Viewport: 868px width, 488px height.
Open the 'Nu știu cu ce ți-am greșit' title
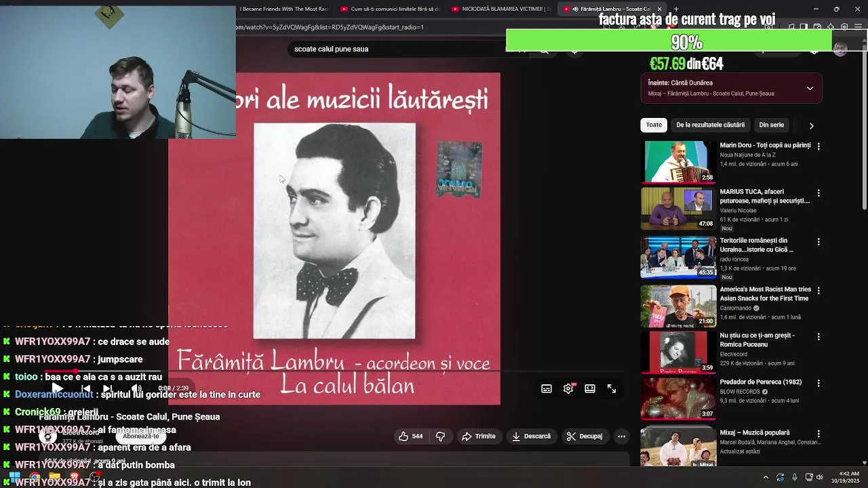(757, 340)
